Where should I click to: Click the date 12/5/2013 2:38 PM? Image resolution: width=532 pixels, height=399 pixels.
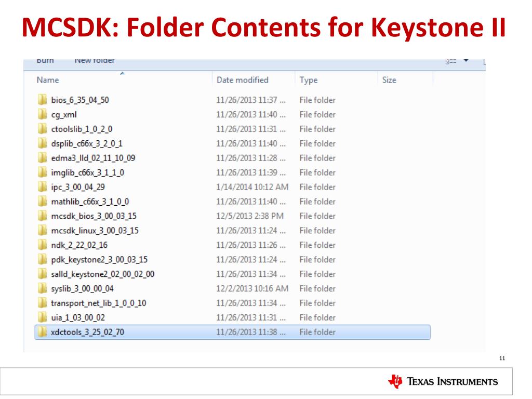(x=250, y=216)
